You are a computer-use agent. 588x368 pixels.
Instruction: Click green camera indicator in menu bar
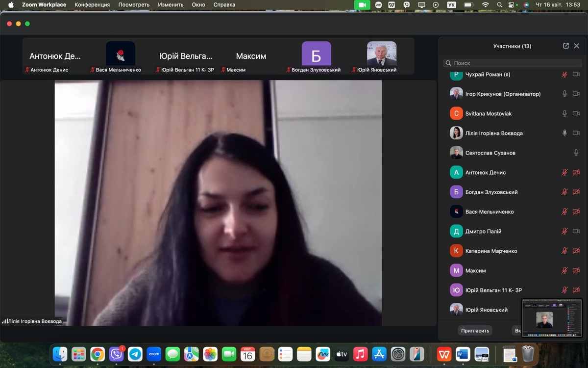tap(362, 5)
